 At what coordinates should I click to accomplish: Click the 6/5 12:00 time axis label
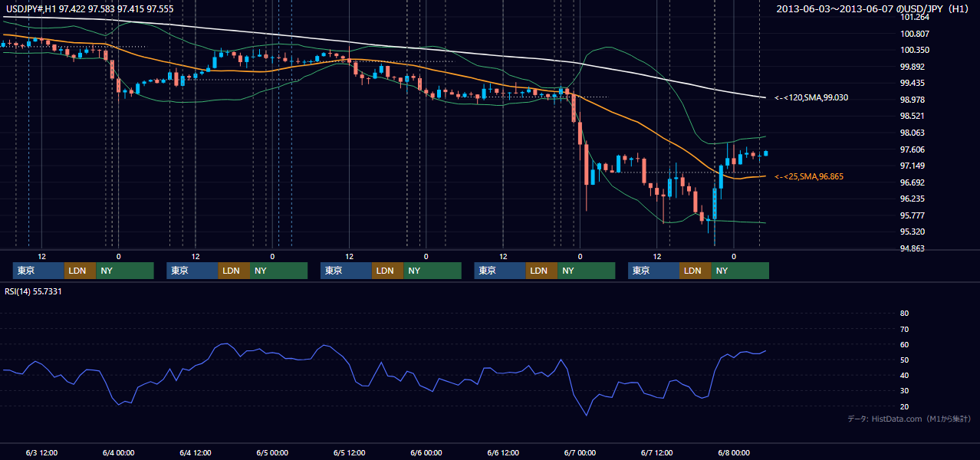pos(349,452)
